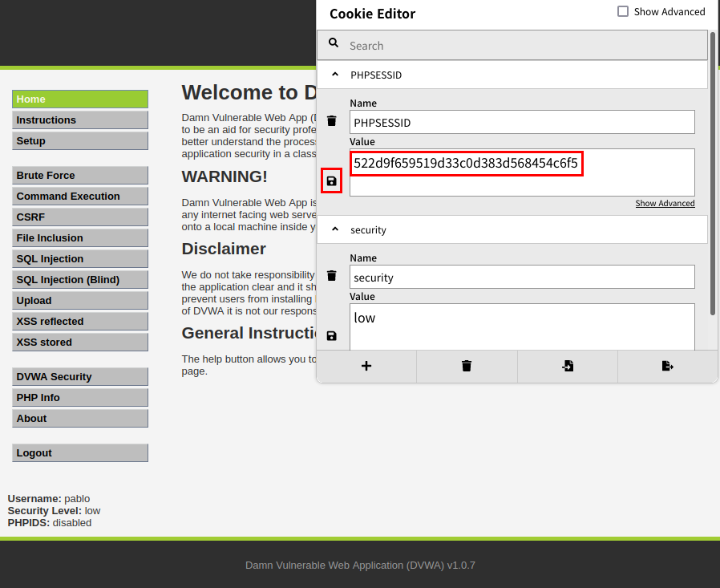Image resolution: width=720 pixels, height=588 pixels.
Task: Save the PHPSESSID cookie value
Action: click(x=331, y=181)
